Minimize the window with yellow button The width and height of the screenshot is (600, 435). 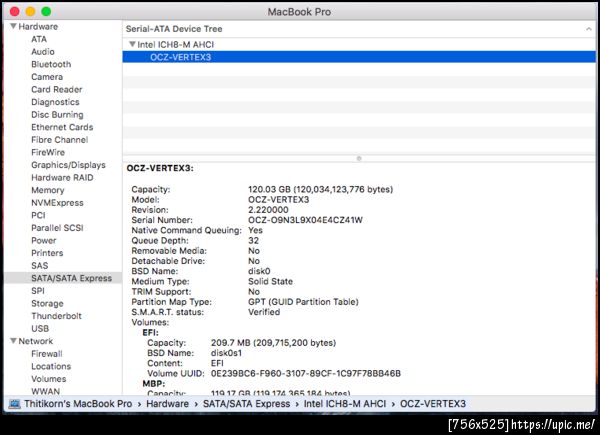point(31,11)
